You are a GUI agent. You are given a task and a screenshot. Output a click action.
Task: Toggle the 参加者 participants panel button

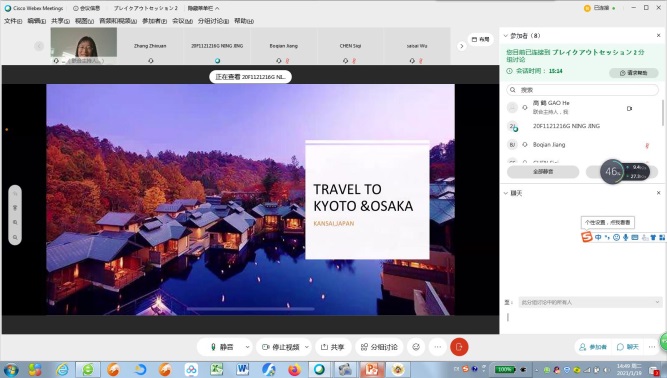point(593,347)
